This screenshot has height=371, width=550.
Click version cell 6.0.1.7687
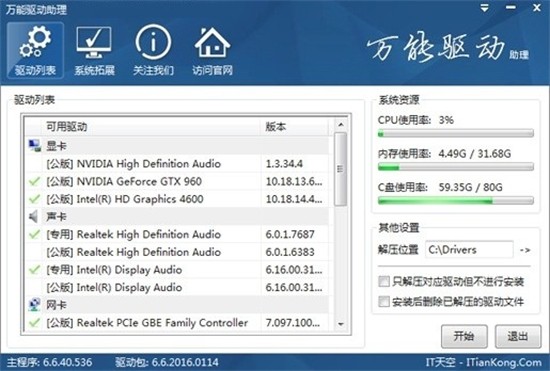pyautogui.click(x=290, y=234)
